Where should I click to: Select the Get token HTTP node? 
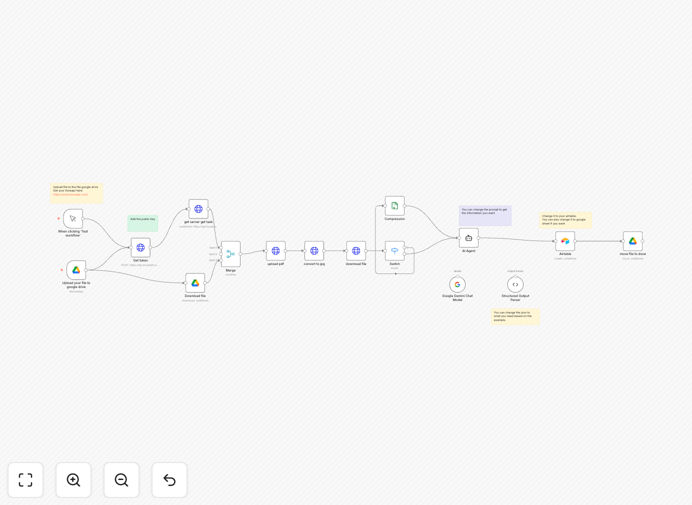pos(140,248)
